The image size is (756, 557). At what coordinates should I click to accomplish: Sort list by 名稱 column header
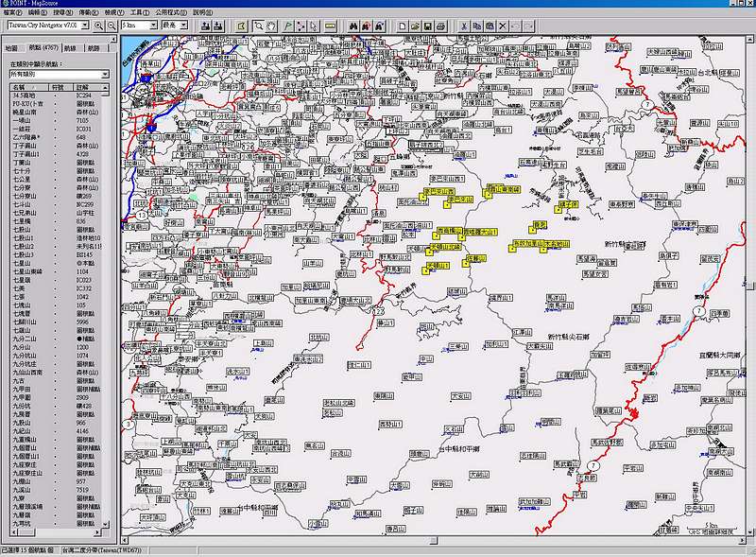tap(30, 87)
